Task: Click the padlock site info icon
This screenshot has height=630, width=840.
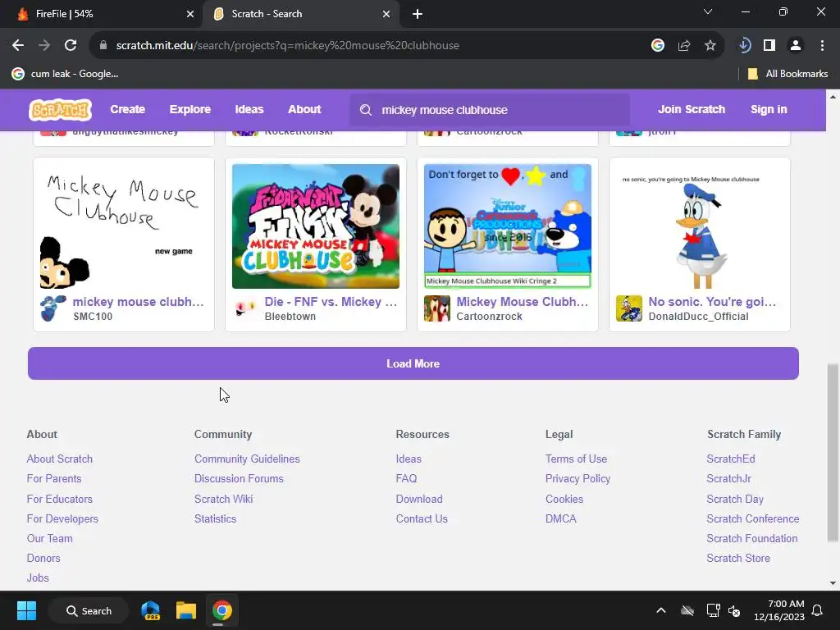Action: pyautogui.click(x=103, y=46)
